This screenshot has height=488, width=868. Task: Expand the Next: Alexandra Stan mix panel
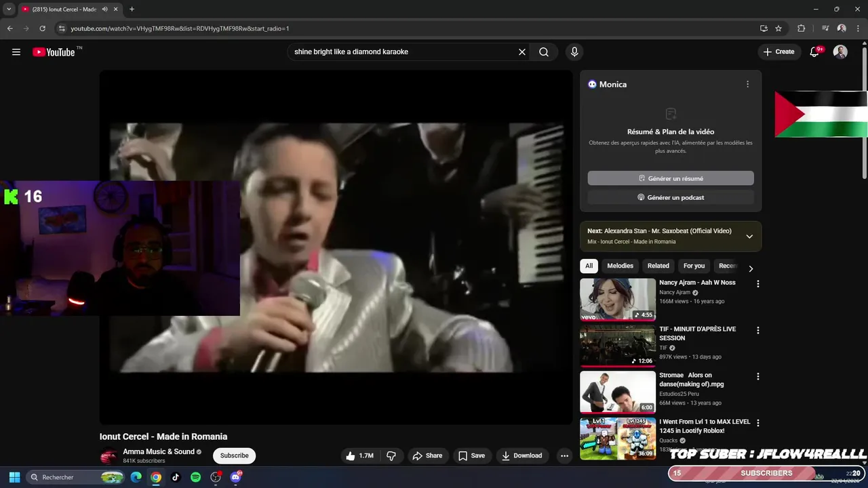pos(749,237)
